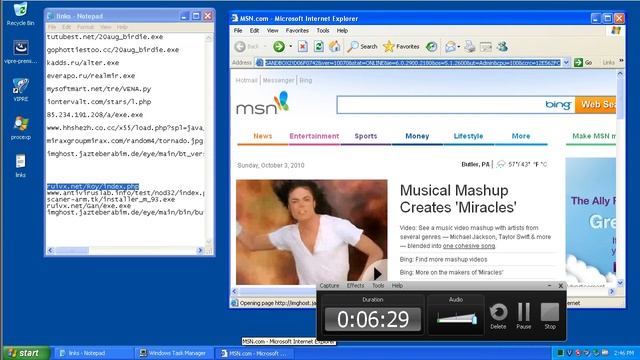This screenshot has height=360, width=640.
Task: Click 'Bing: Find more mashup videos' link
Action: pyautogui.click(x=443, y=259)
